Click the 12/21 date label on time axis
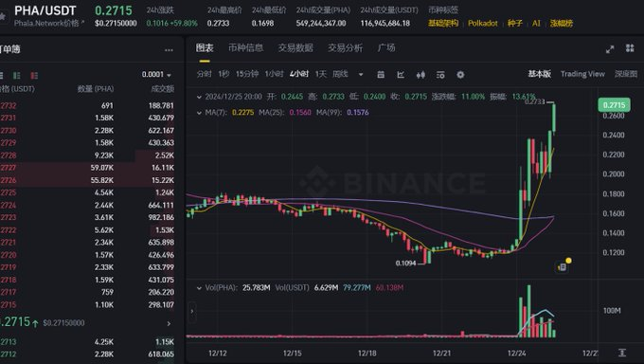Screen dimensions: 644x364 442,353
